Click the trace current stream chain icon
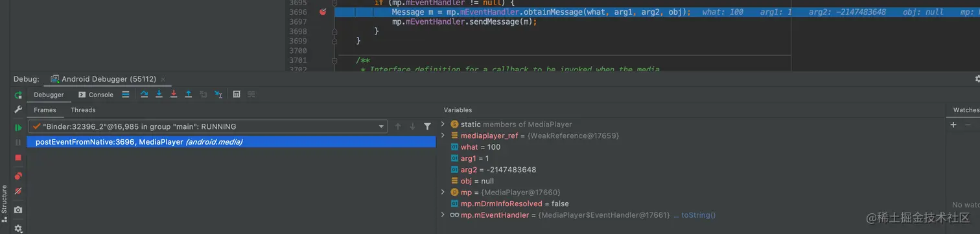This screenshot has height=234, width=980. tap(251, 95)
